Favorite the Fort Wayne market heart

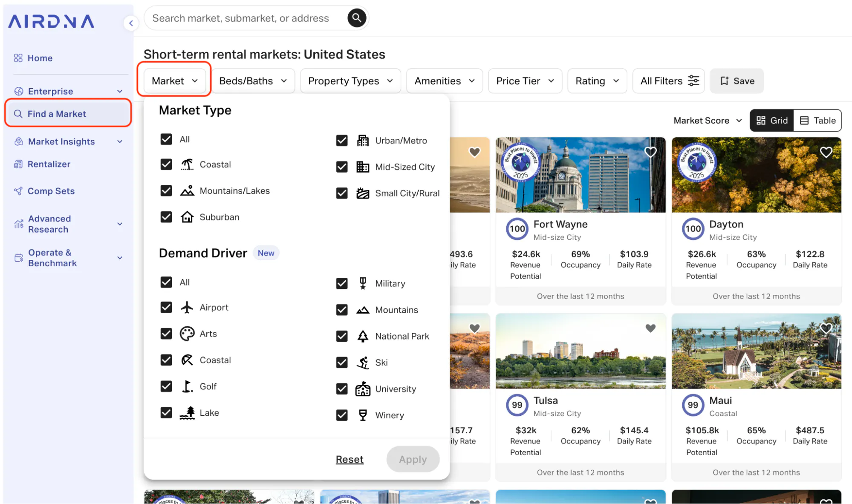tap(650, 152)
